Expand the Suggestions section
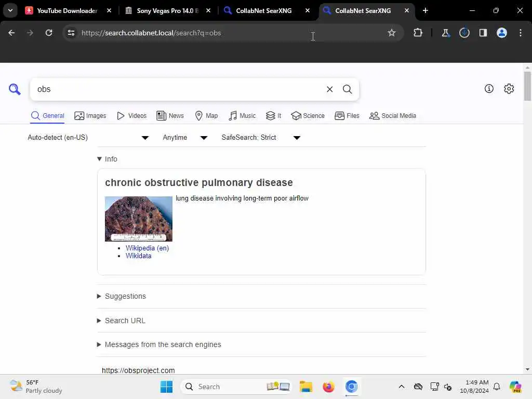 (122, 296)
